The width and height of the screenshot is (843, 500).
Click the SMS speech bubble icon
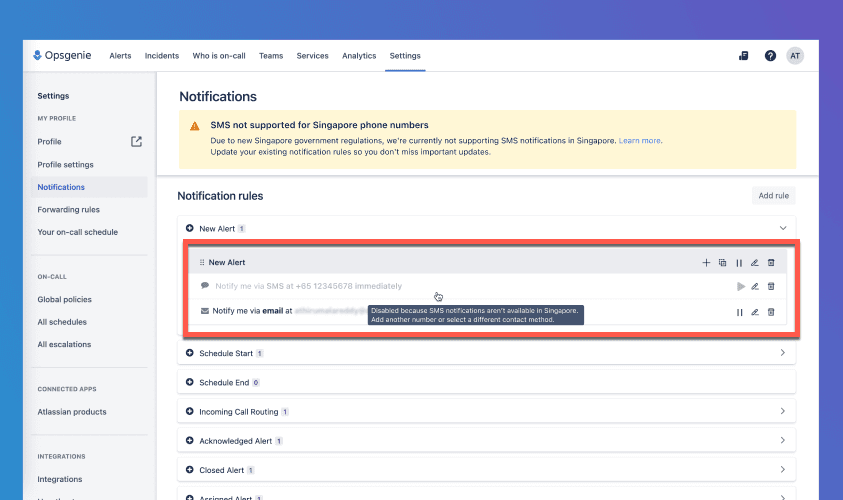click(x=205, y=285)
